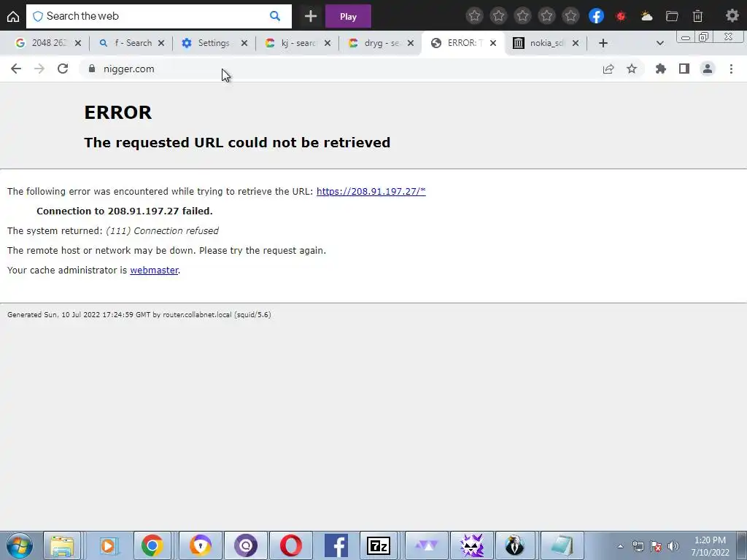Open the weather icon in top bar
The height and width of the screenshot is (560, 747).
pyautogui.click(x=646, y=16)
